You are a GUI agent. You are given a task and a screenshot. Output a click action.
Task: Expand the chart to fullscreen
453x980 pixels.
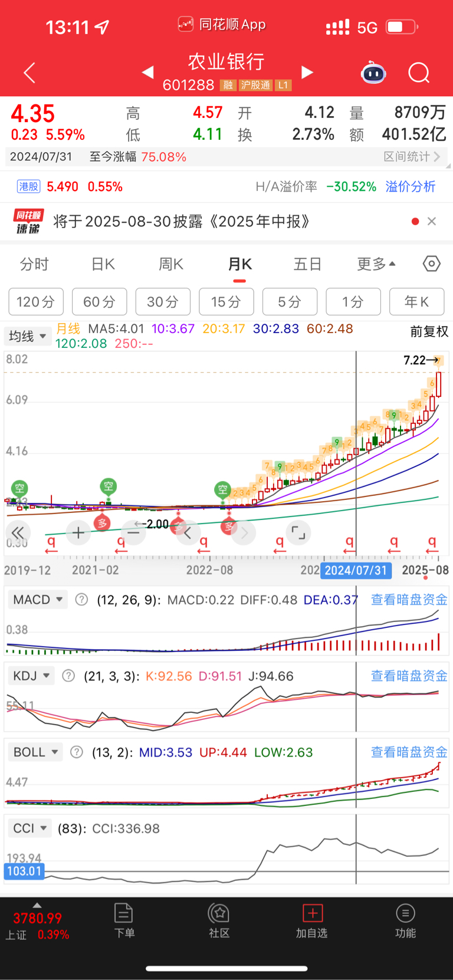(x=298, y=533)
